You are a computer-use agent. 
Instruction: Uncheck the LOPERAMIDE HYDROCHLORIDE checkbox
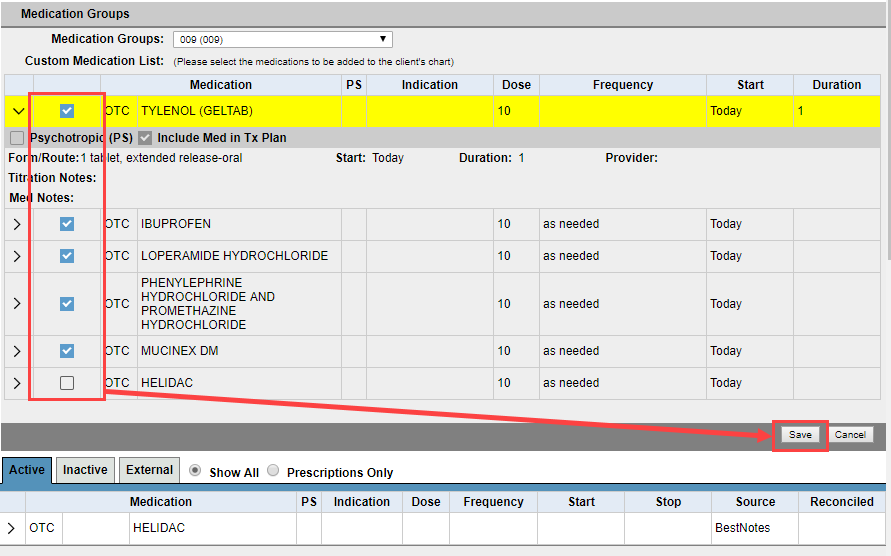click(x=66, y=256)
